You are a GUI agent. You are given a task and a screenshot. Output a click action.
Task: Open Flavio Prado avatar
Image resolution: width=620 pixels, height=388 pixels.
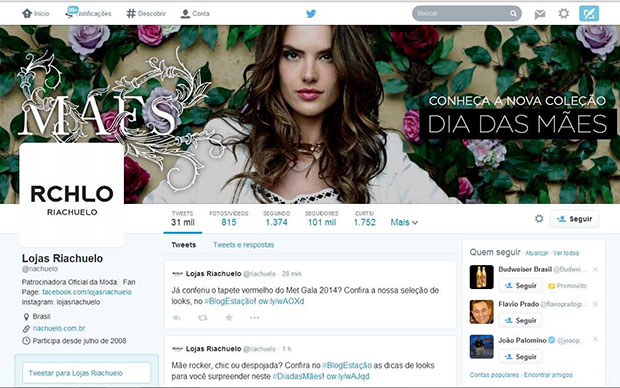pos(482,312)
